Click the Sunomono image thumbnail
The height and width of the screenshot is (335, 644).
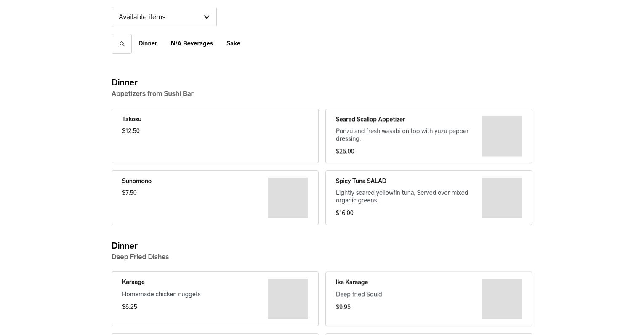pyautogui.click(x=287, y=198)
